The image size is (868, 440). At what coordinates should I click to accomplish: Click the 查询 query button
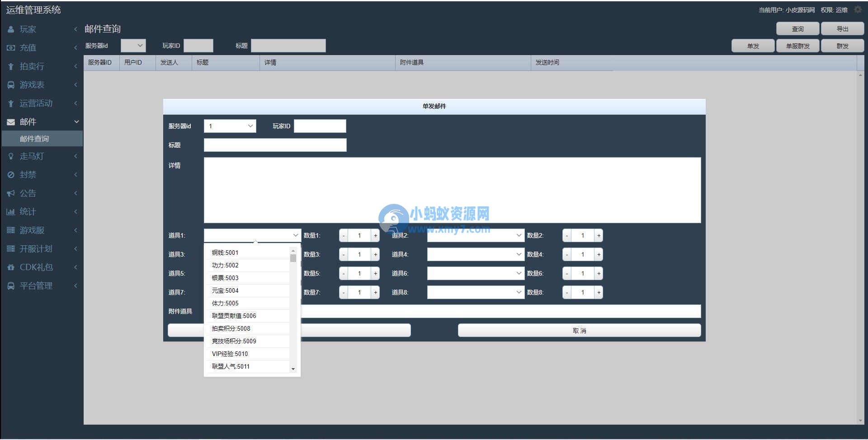pyautogui.click(x=797, y=28)
